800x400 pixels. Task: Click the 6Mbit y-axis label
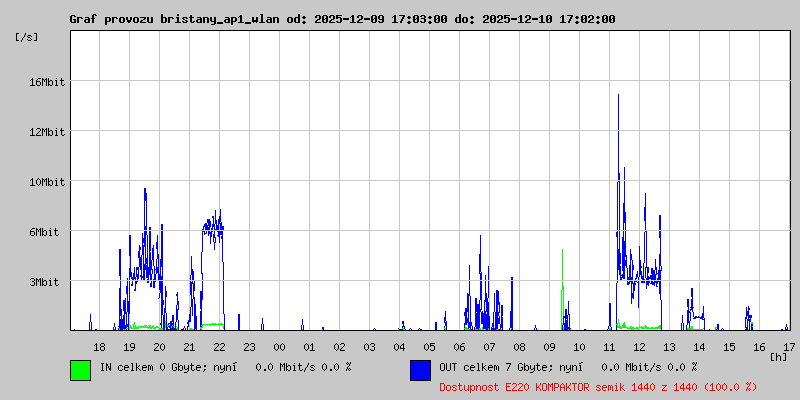click(44, 232)
